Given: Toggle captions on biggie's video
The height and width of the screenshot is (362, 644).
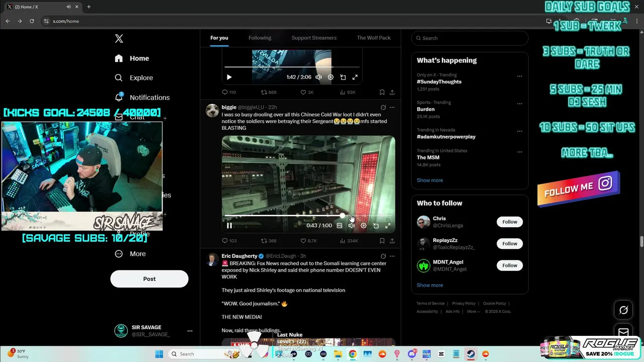Looking at the screenshot, I should coord(339,226).
